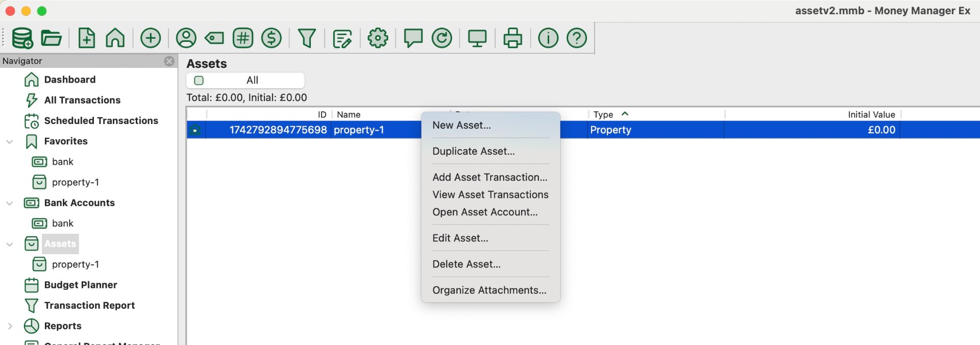
Task: Choose Duplicate Asset... from context menu
Action: click(473, 151)
